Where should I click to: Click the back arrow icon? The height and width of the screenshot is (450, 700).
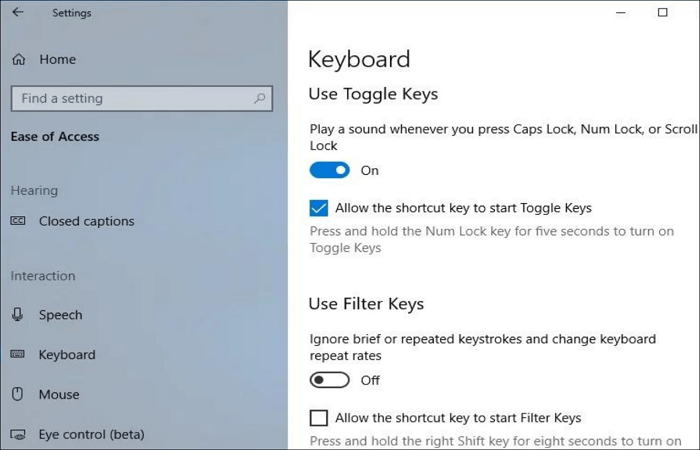point(18,13)
